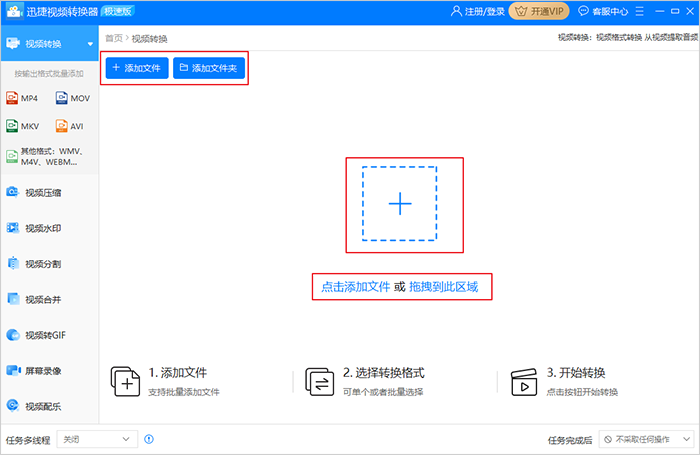Select MKV output format
This screenshot has width=700, height=455.
23,126
